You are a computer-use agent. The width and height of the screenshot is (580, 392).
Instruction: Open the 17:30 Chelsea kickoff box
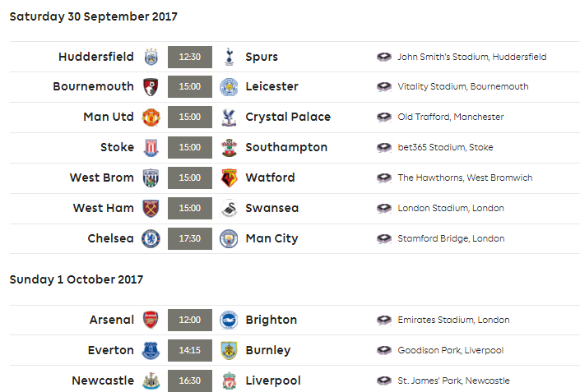[190, 238]
